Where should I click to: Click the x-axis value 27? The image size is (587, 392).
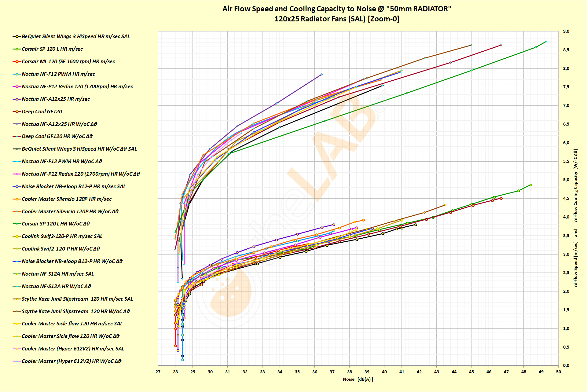pyautogui.click(x=158, y=372)
